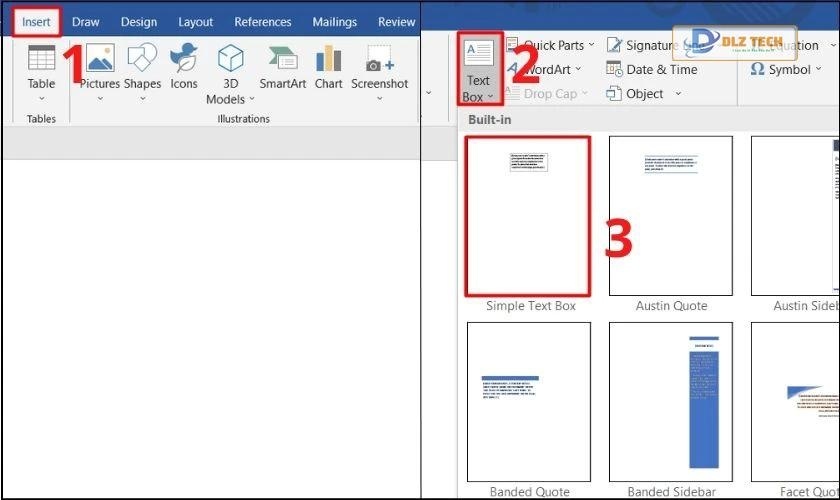This screenshot has height=500, width=840.
Task: Click the Pictures icon in Illustrations
Action: (100, 60)
